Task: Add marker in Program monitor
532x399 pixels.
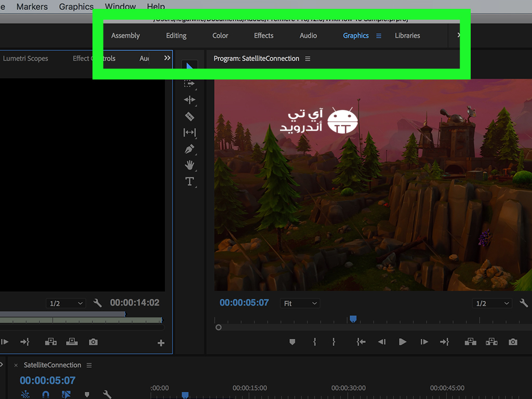Action: click(x=292, y=342)
